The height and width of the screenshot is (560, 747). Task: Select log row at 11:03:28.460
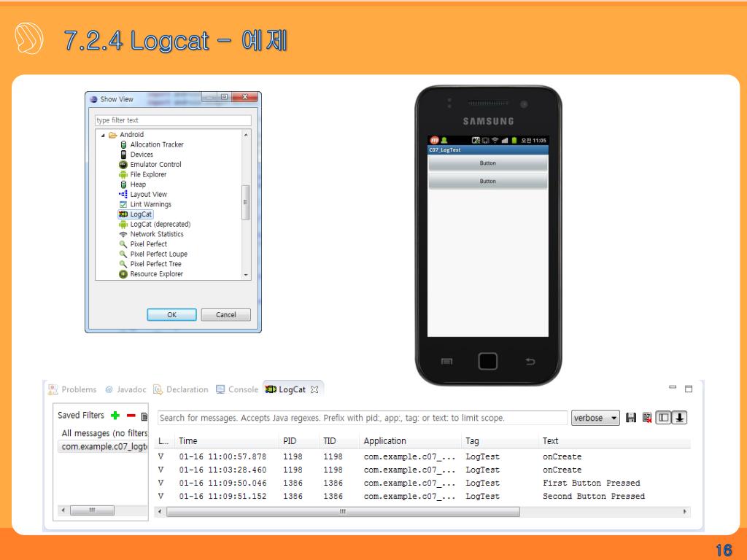point(423,470)
